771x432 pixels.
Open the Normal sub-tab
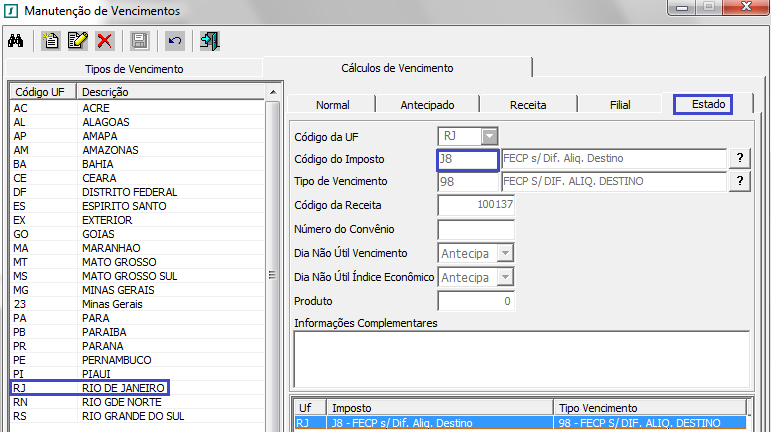332,105
